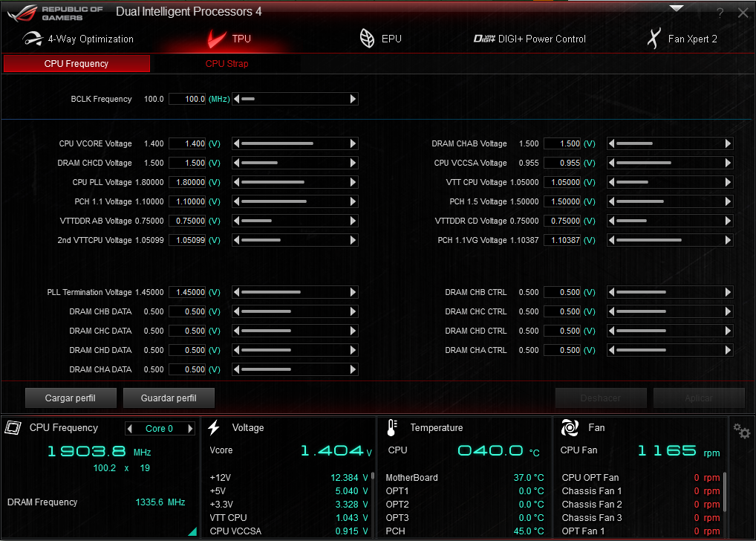
Task: Increase CPU VCORE Voltage with right arrow
Action: coord(353,144)
